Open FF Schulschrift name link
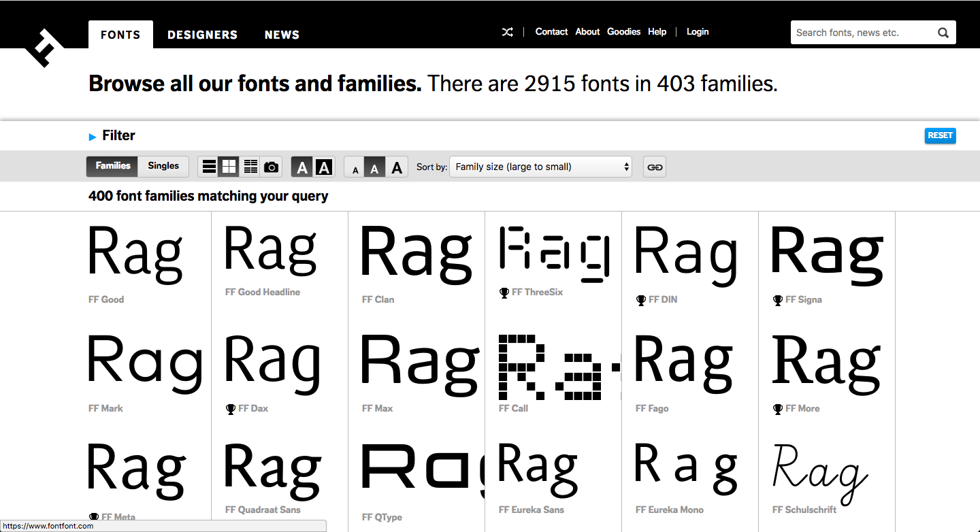980x532 pixels. [x=804, y=510]
